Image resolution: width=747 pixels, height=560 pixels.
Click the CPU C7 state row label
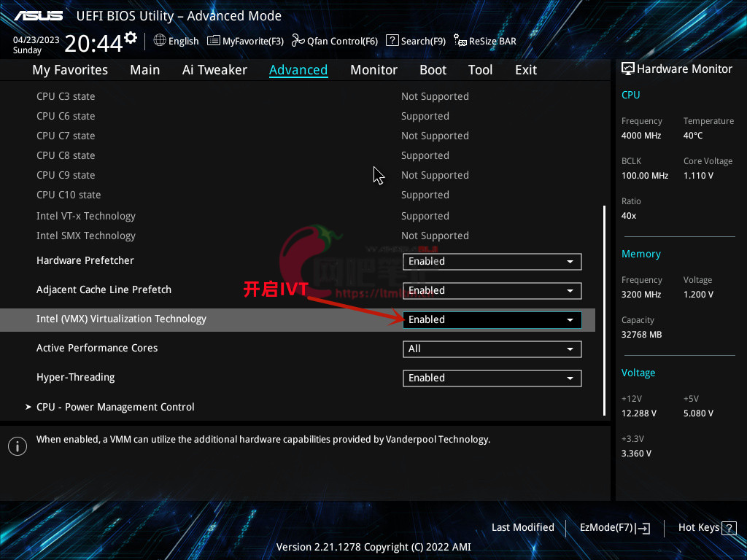tap(66, 136)
